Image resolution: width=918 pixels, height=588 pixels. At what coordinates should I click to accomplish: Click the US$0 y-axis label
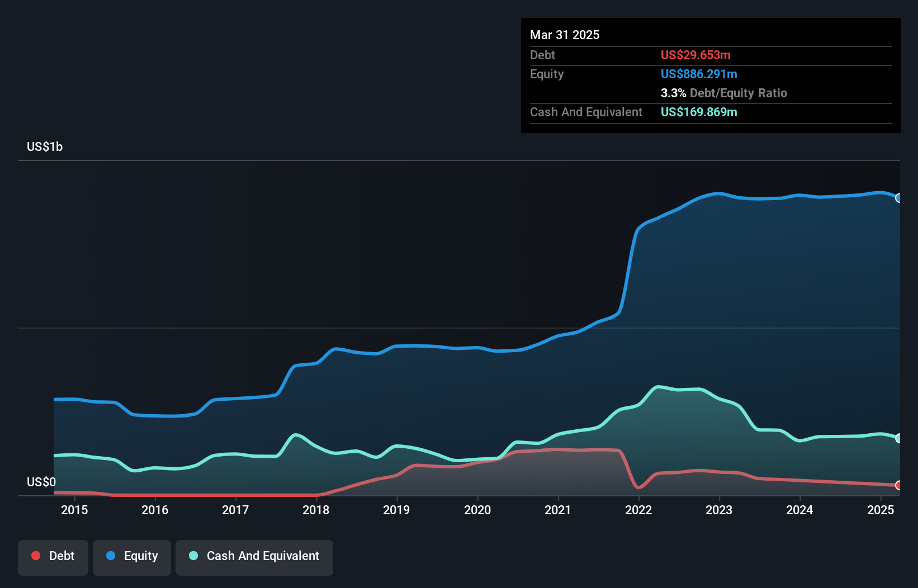tap(41, 482)
